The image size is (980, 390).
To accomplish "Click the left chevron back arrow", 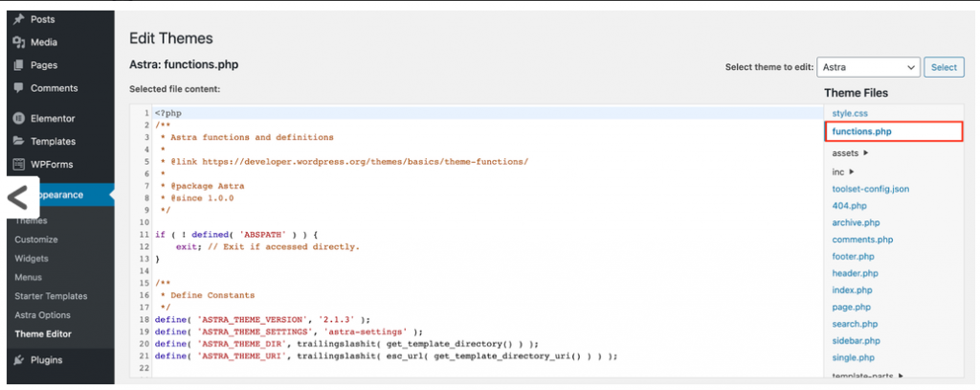I will point(18,197).
